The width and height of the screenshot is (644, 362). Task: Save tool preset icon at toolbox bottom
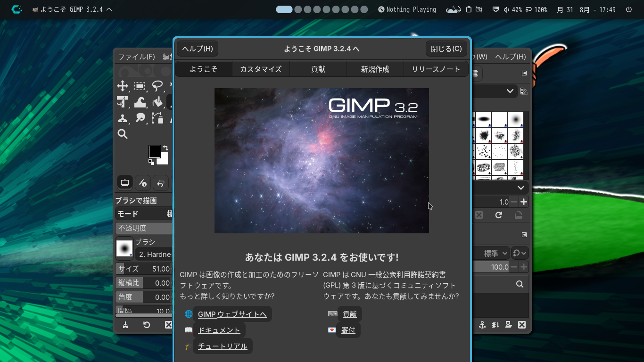125,325
